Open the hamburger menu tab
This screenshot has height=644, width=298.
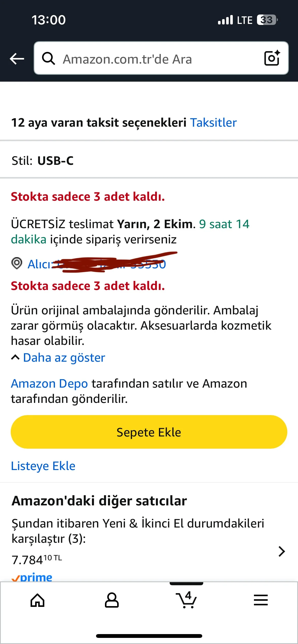[261, 600]
